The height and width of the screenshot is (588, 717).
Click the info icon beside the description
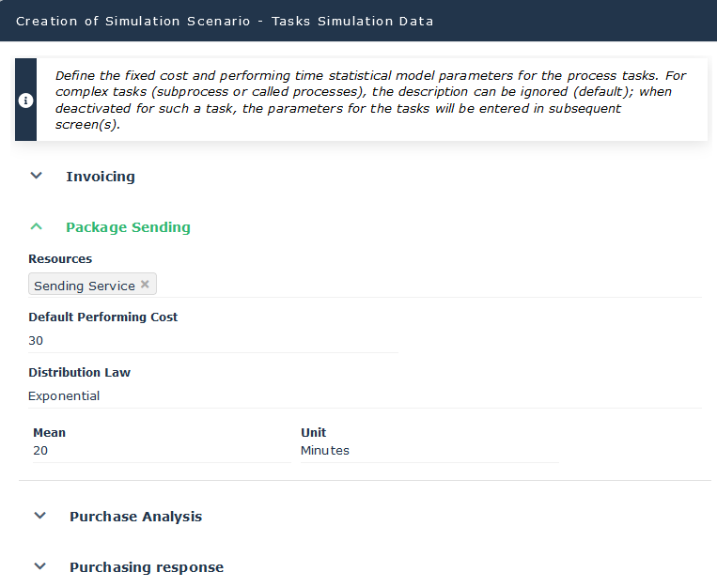click(25, 101)
